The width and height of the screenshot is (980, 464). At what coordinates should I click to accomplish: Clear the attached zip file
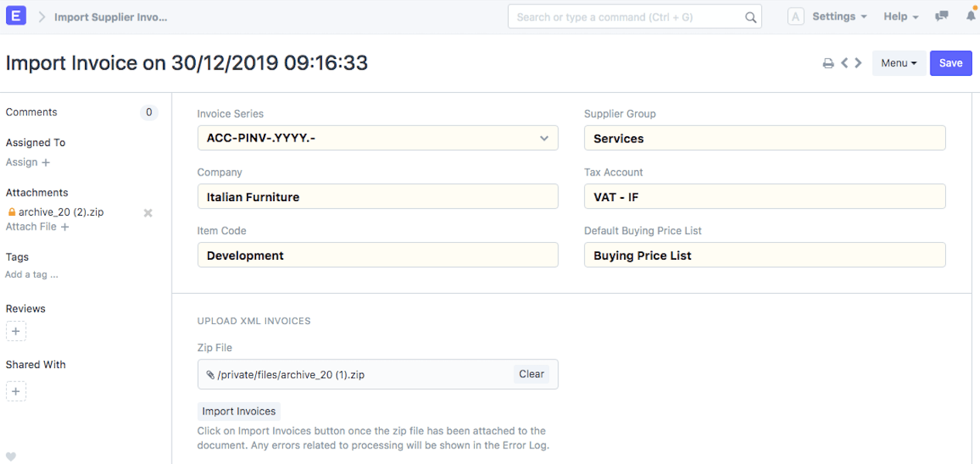coord(531,374)
